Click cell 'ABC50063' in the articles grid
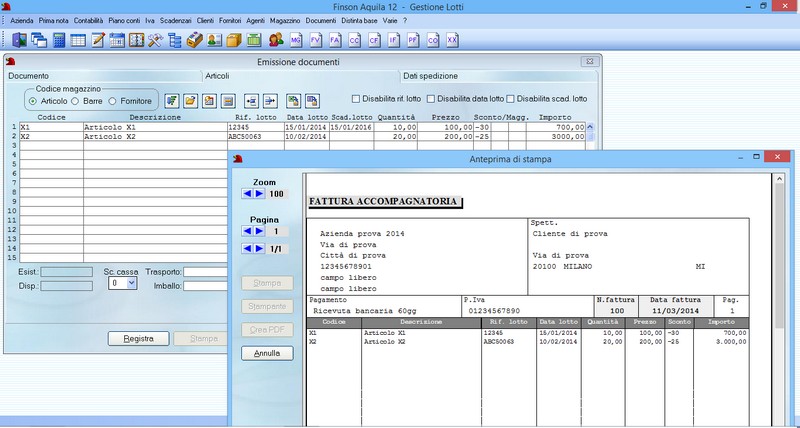Image resolution: width=800 pixels, height=428 pixels. point(255,137)
